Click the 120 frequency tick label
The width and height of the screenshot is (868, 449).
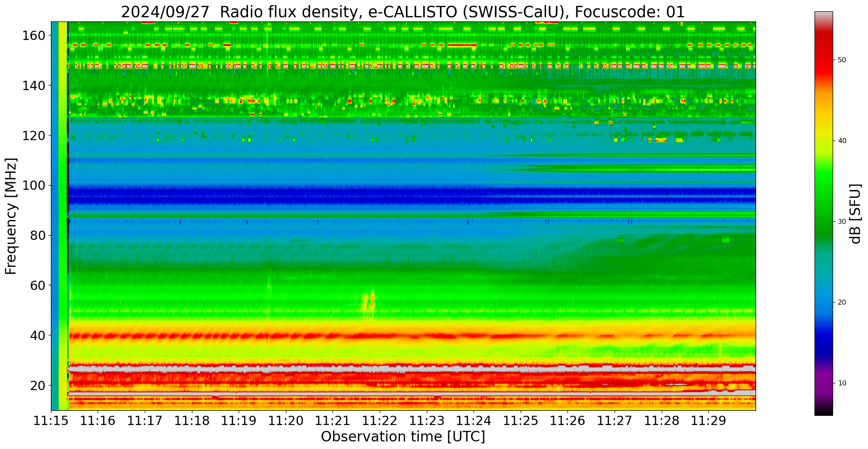pos(34,135)
